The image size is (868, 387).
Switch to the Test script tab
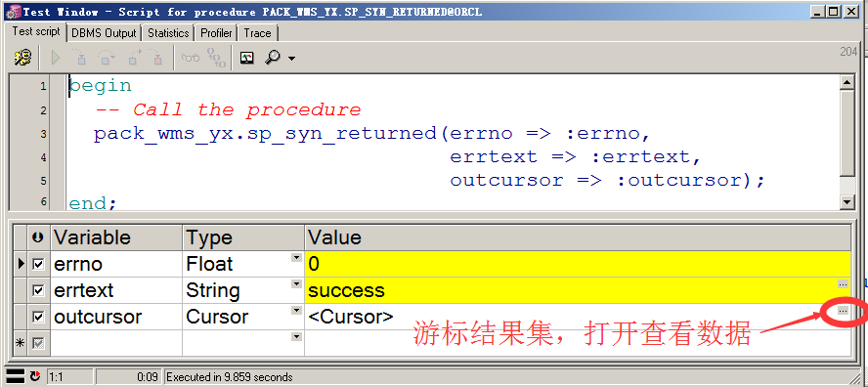pyautogui.click(x=36, y=31)
